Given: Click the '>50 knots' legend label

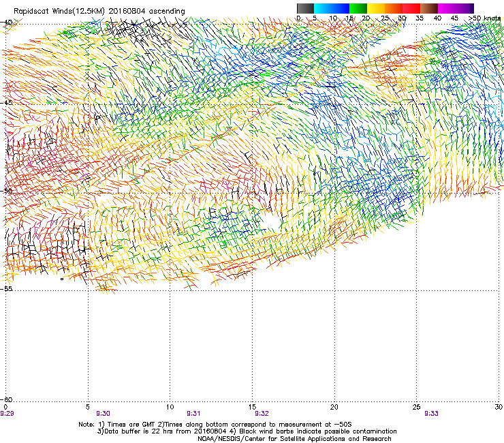Looking at the screenshot, I should 484,18.
